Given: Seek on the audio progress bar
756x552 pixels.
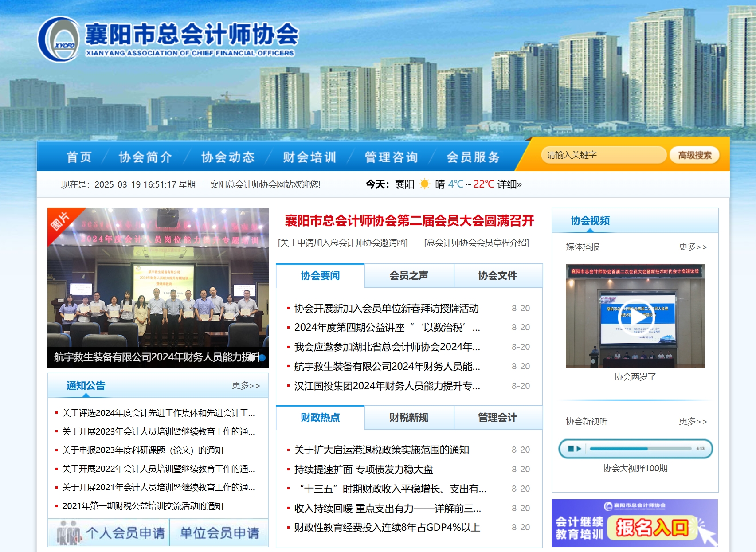Looking at the screenshot, I should click(640, 449).
